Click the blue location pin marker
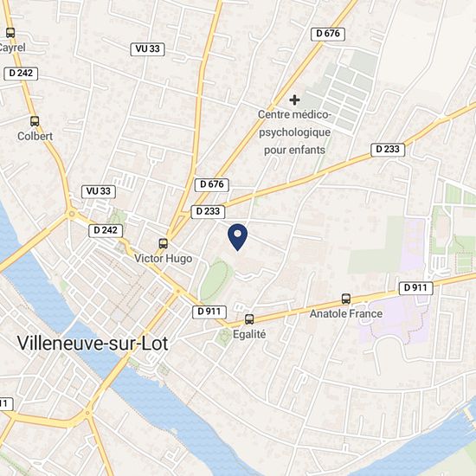The image size is (476, 476). pos(238,237)
